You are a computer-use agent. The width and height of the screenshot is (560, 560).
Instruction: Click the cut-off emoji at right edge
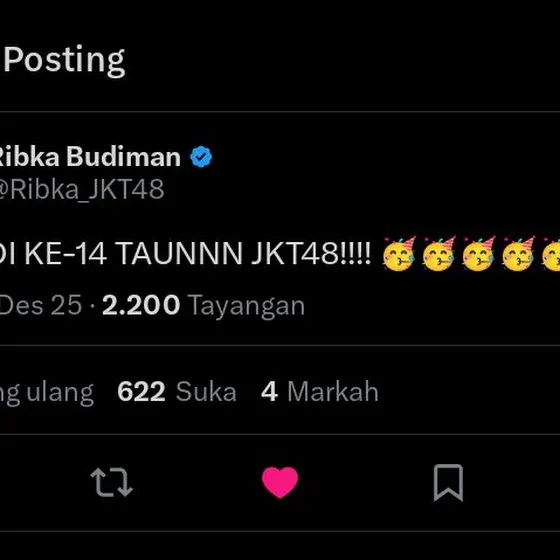[x=551, y=254]
